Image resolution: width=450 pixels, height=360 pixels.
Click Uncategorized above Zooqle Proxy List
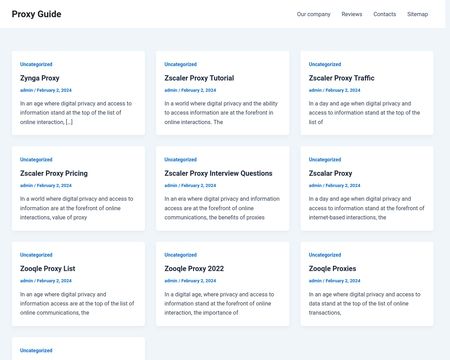(36, 255)
